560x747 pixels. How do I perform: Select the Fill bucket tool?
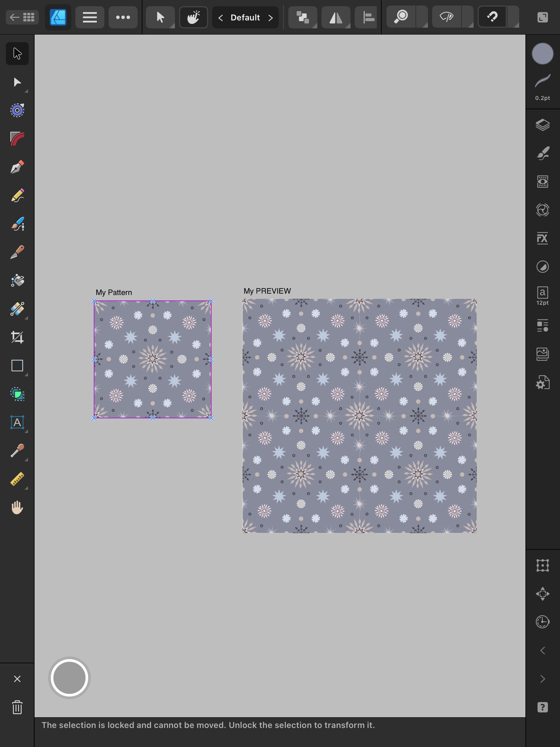(17, 280)
